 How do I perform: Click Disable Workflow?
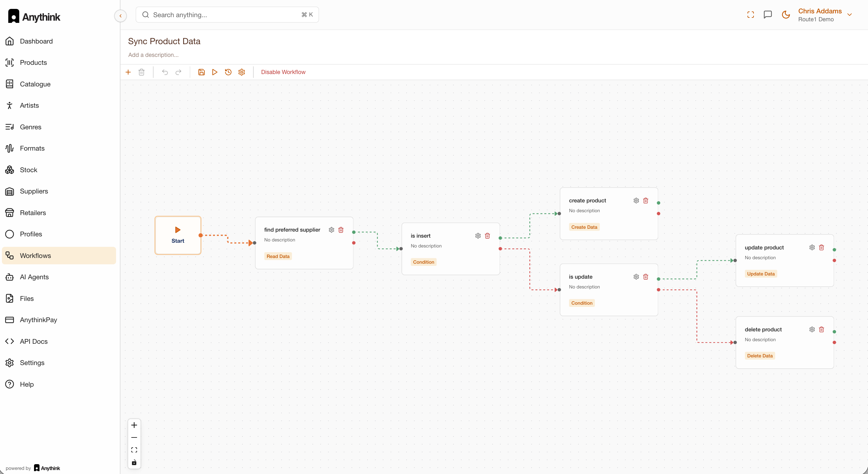pos(283,72)
